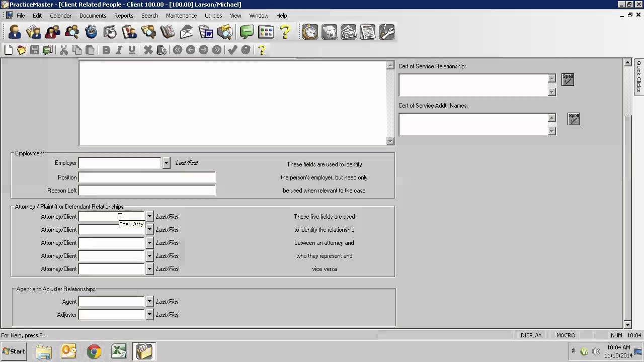
Task: Click into the Cert of Service Relationship box
Action: tap(473, 85)
